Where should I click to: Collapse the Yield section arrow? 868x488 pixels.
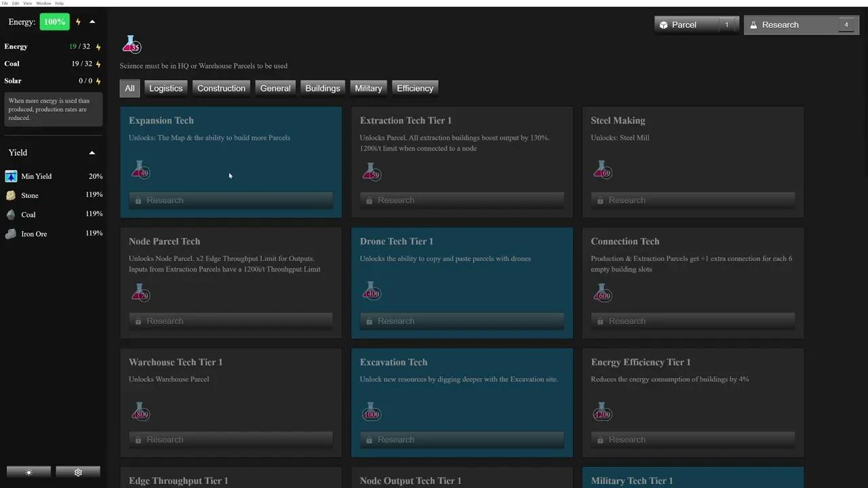pos(92,152)
